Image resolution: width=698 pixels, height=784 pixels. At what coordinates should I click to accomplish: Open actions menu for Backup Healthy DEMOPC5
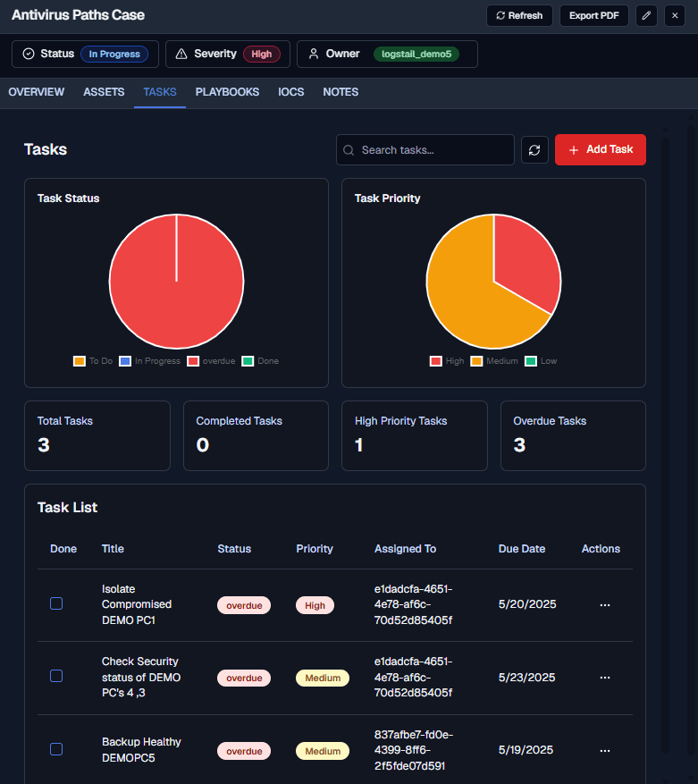(605, 751)
